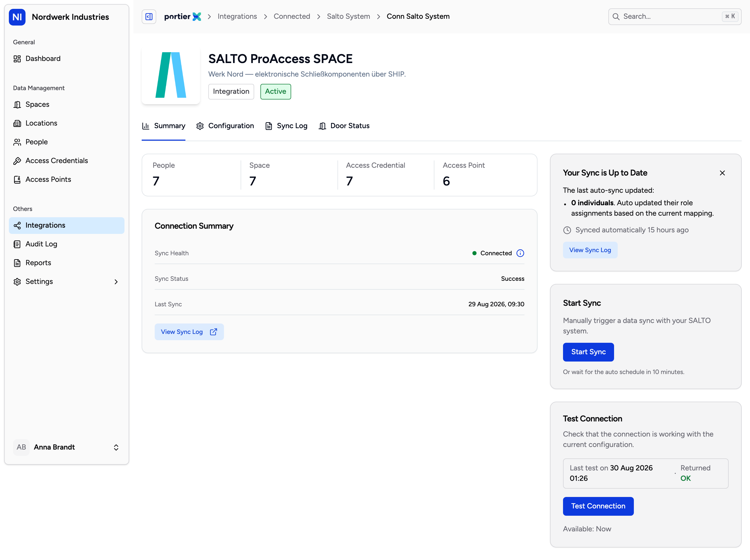Open Access Points in the sidebar
Image resolution: width=750 pixels, height=560 pixels.
point(67,180)
